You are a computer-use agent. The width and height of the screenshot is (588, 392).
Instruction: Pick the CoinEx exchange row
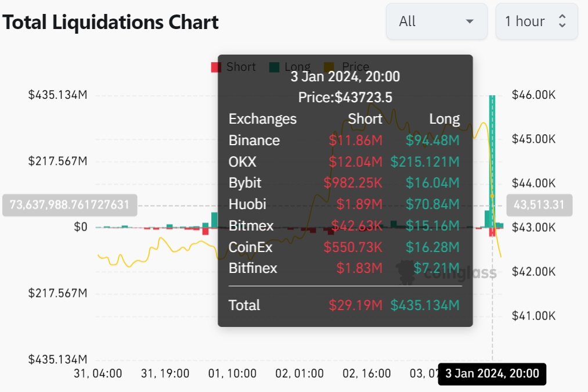click(344, 247)
